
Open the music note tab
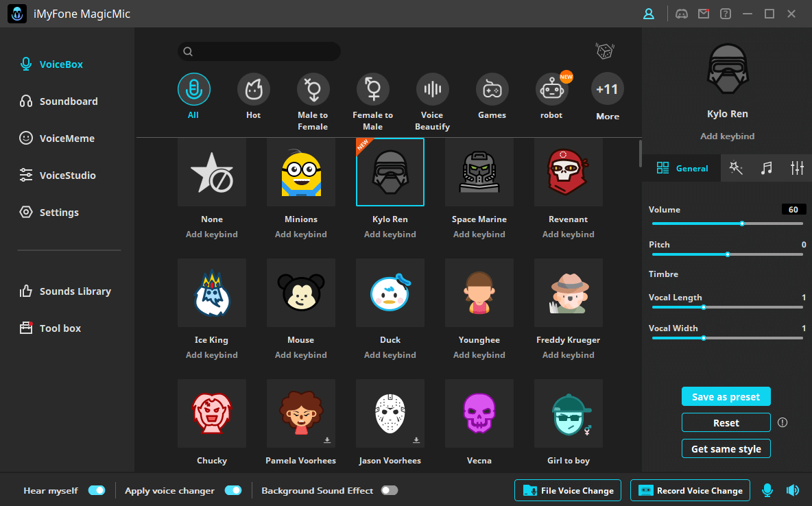point(767,168)
